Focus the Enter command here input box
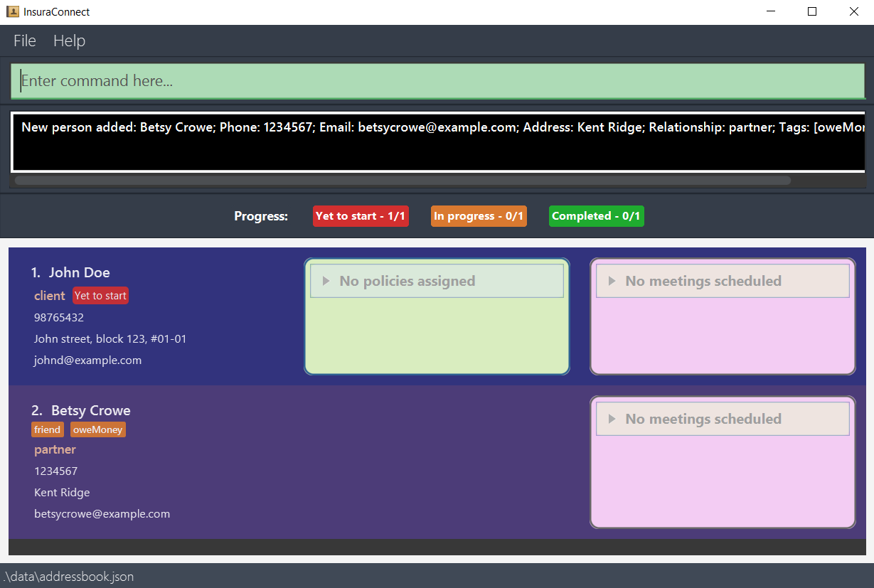874x588 pixels. tap(437, 81)
